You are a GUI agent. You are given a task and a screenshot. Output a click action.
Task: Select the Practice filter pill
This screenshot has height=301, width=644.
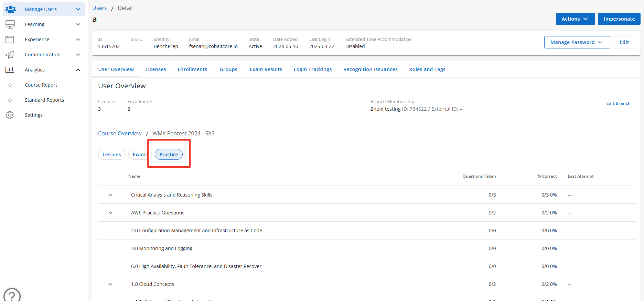(169, 155)
